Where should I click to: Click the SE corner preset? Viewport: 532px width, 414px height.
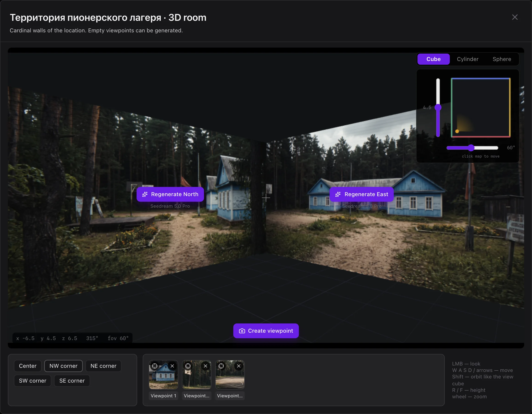(x=72, y=381)
